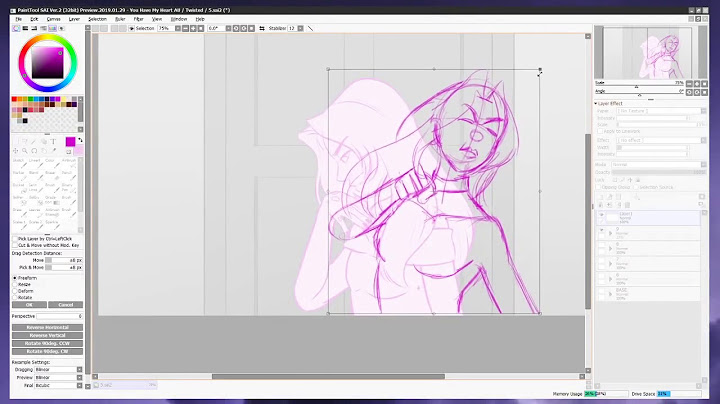Click the straight line drawing icon
The width and height of the screenshot is (720, 404).
[310, 28]
